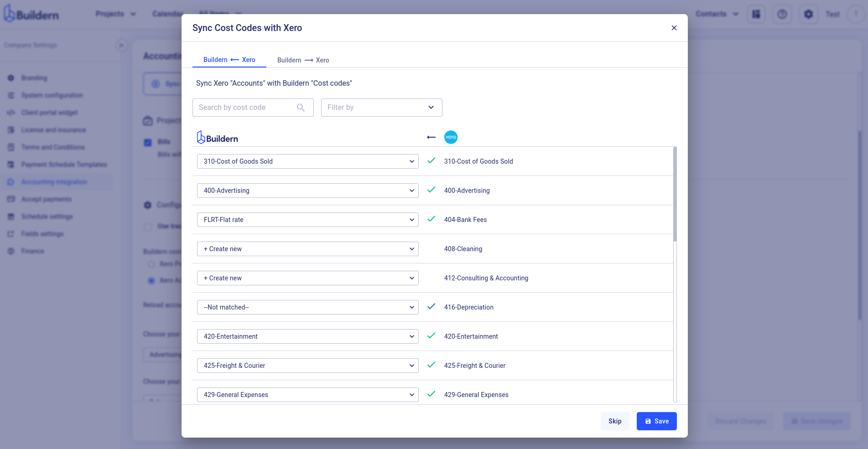This screenshot has height=449, width=868.
Task: Click the help question mark icon
Action: point(782,14)
